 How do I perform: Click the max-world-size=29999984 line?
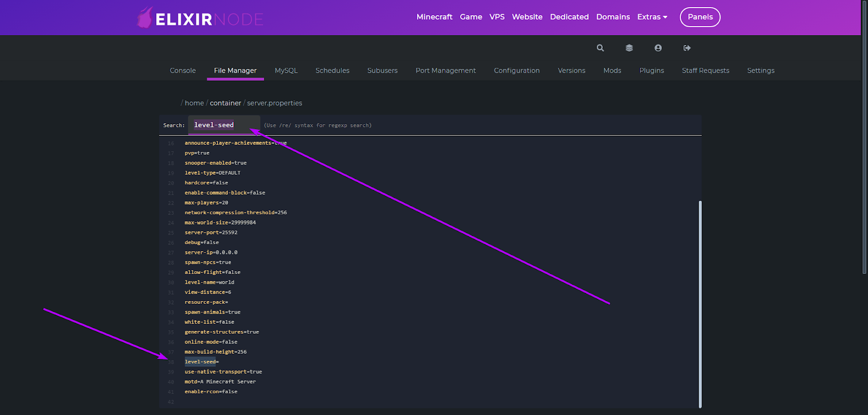[x=220, y=222]
